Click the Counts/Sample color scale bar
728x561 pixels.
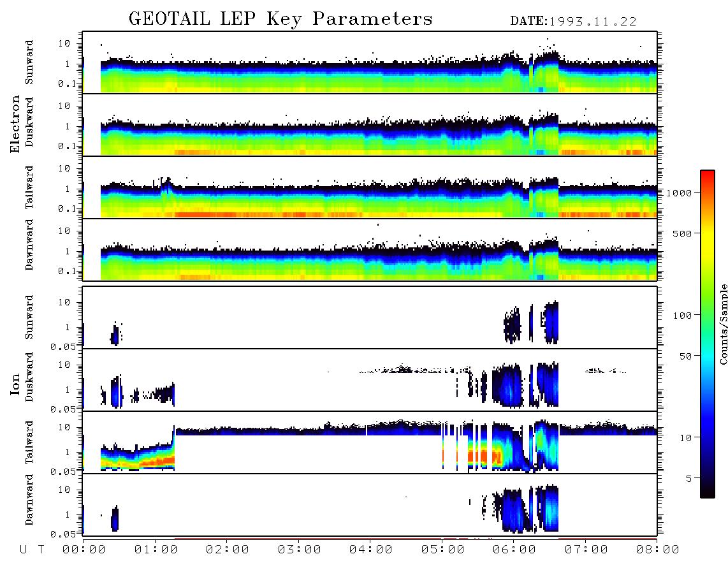pyautogui.click(x=708, y=334)
